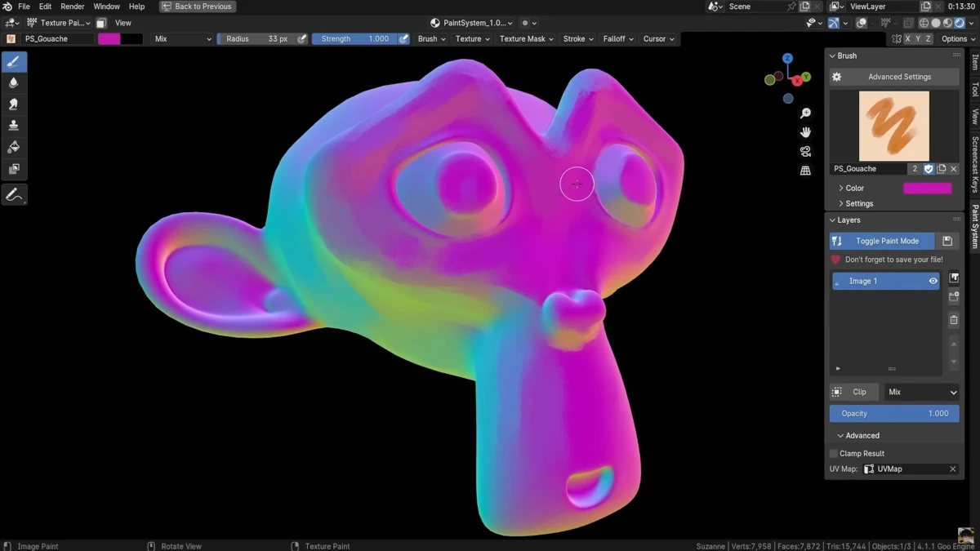Toggle X symmetry
The image size is (980, 551).
click(908, 39)
